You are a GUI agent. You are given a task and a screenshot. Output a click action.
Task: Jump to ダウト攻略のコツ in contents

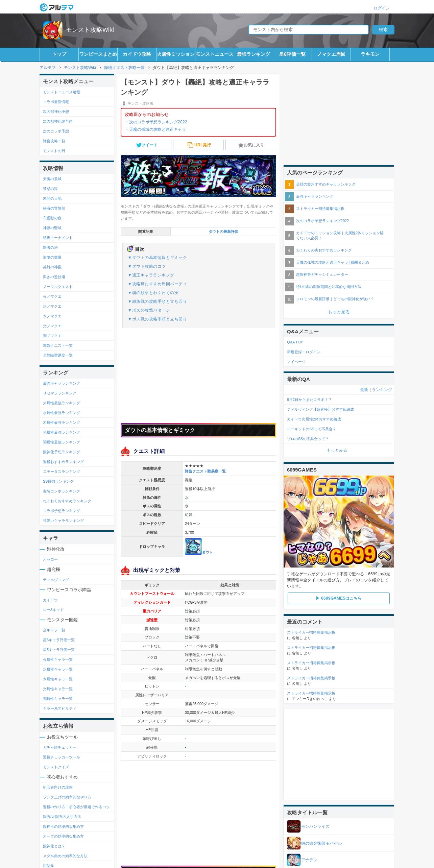click(x=147, y=266)
